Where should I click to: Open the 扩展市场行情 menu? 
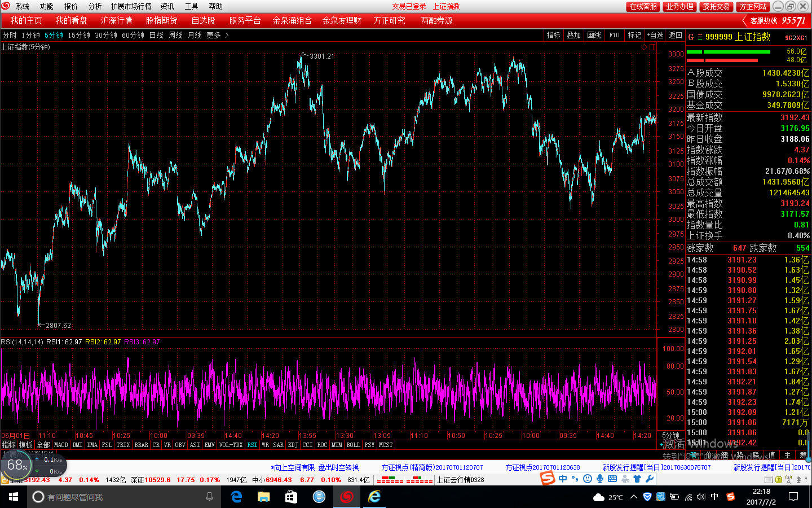click(x=131, y=6)
